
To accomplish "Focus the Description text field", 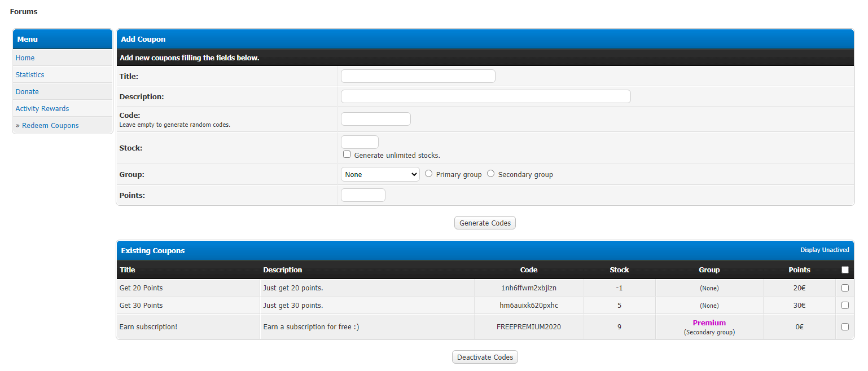I will (x=485, y=96).
